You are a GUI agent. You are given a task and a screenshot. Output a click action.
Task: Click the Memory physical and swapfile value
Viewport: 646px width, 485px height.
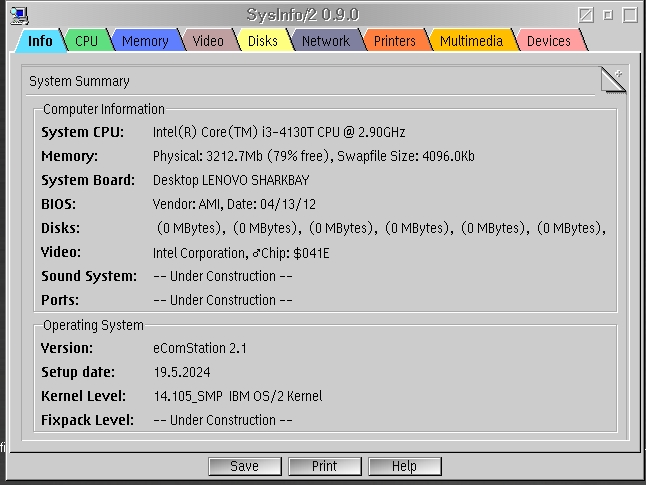314,156
